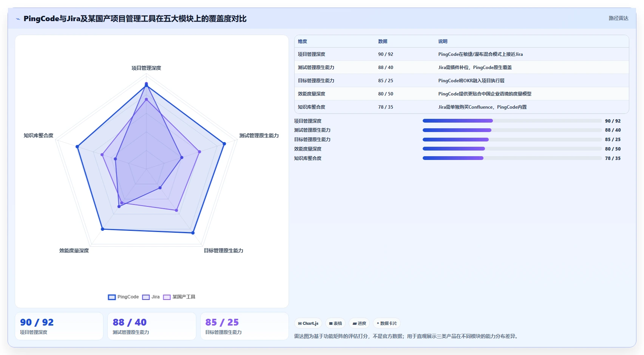644x355 pixels.
Task: Click 某国产工具 data point on 项目管理深度 axis
Action: click(x=146, y=99)
